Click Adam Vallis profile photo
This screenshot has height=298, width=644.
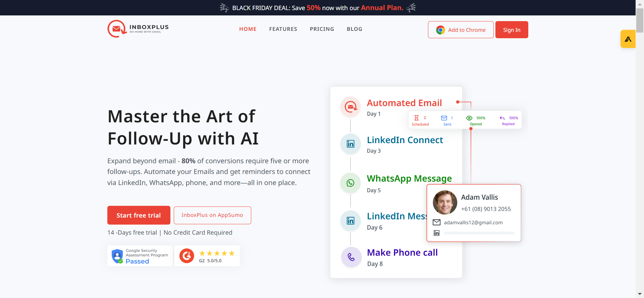point(445,202)
